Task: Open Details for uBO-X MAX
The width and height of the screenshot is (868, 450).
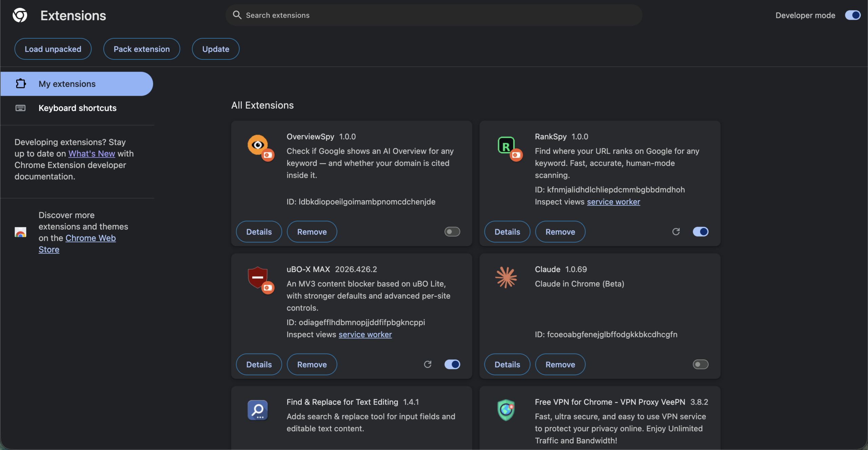Action: tap(259, 364)
